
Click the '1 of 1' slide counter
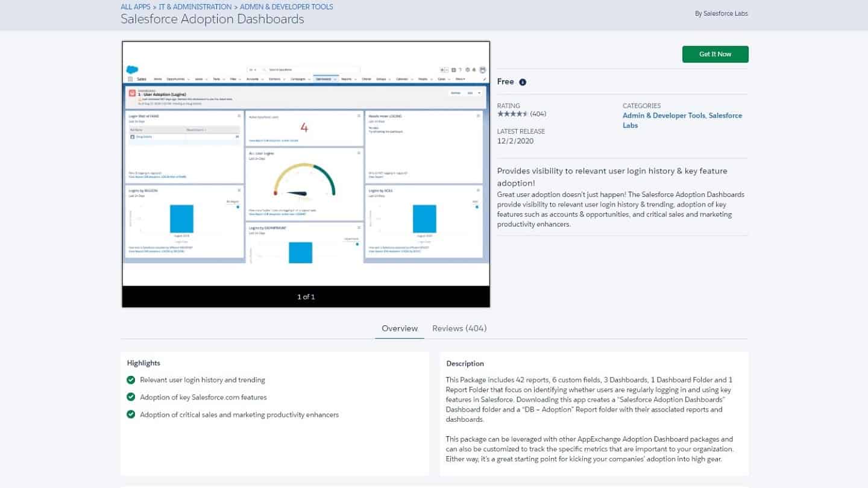[x=306, y=296]
